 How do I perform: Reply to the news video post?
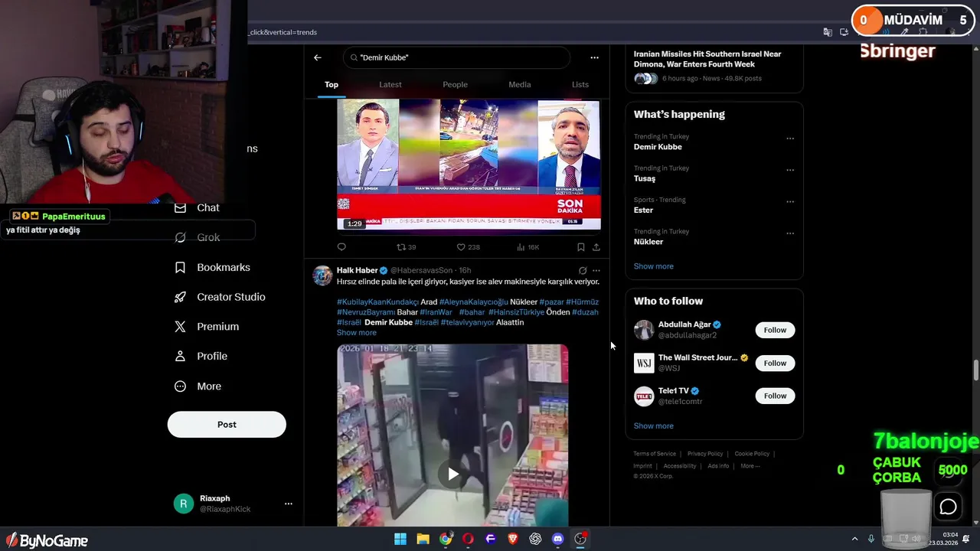pos(341,247)
